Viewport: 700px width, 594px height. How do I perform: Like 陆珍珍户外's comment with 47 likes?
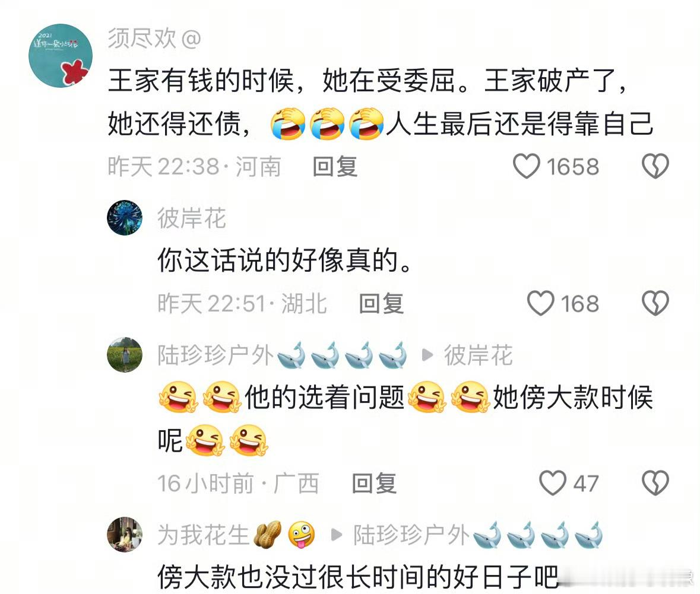pos(553,483)
